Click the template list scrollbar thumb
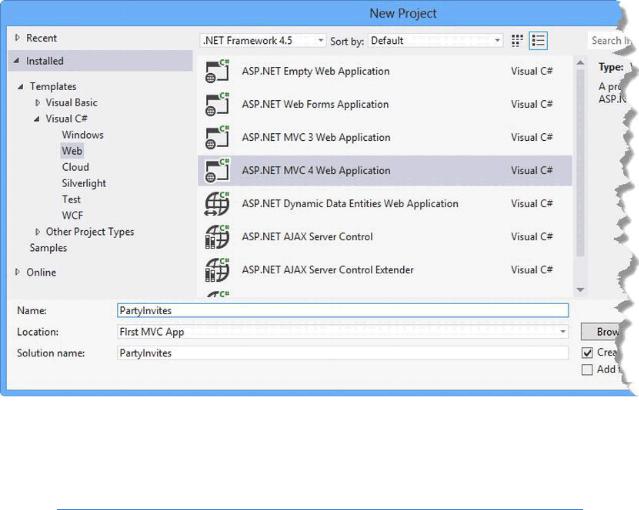This screenshot has width=639, height=510. coord(580,163)
